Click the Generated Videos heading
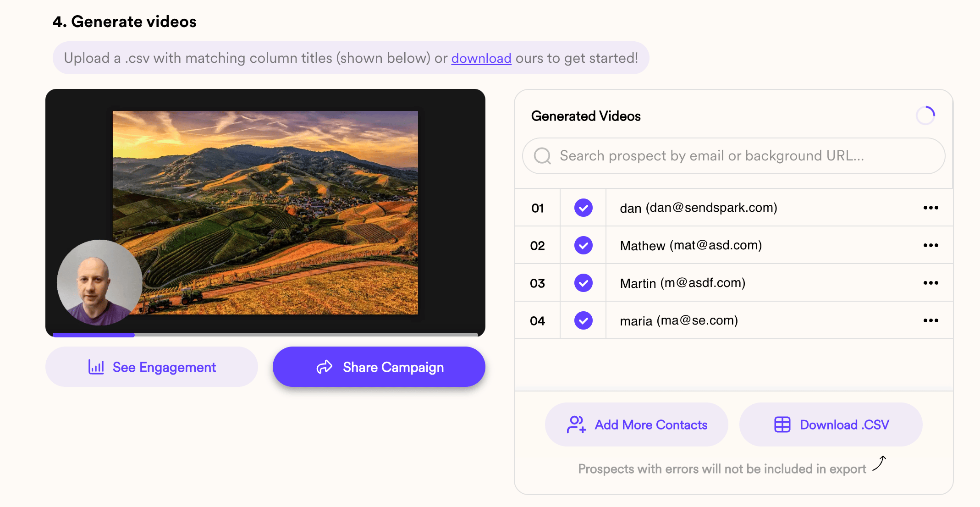This screenshot has width=980, height=507. (586, 116)
